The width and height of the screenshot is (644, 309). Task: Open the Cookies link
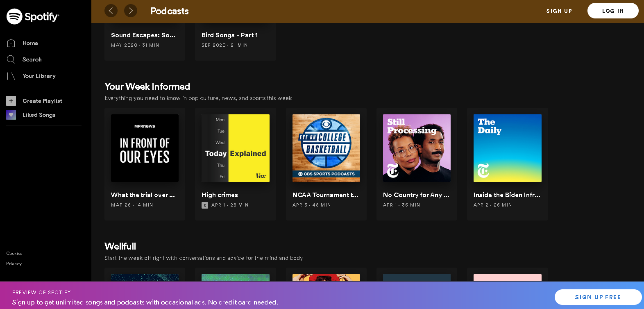pos(14,253)
